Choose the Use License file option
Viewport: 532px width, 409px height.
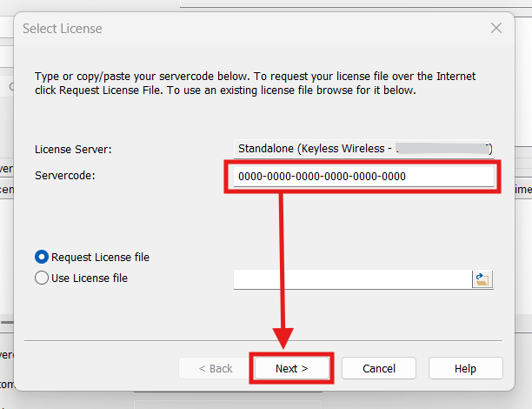pos(42,278)
